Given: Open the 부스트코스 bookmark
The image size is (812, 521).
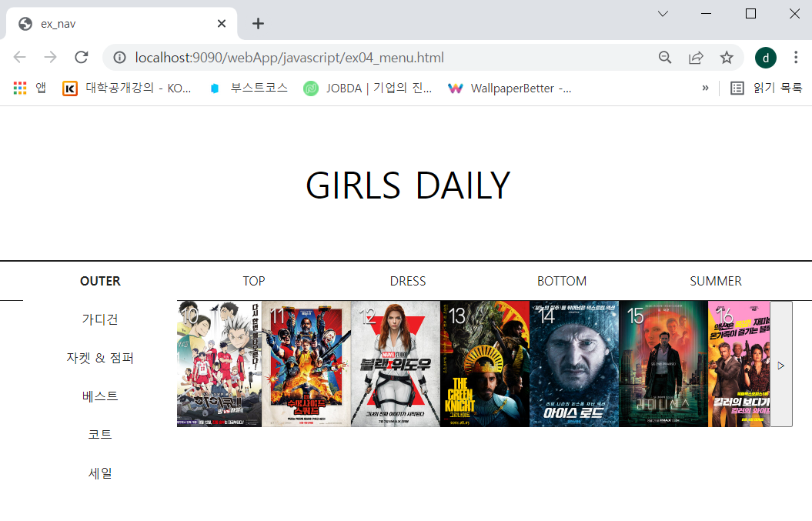Looking at the screenshot, I should (249, 88).
